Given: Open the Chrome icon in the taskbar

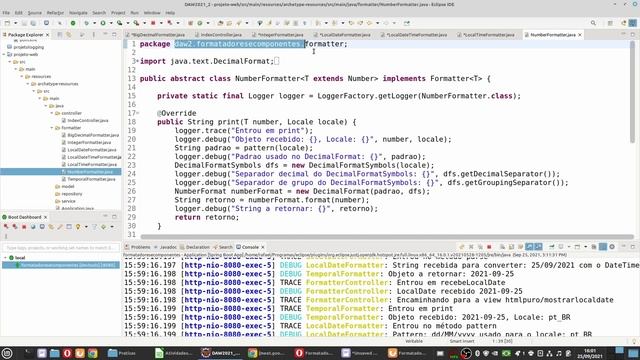Looking at the screenshot, I should [x=93, y=353].
